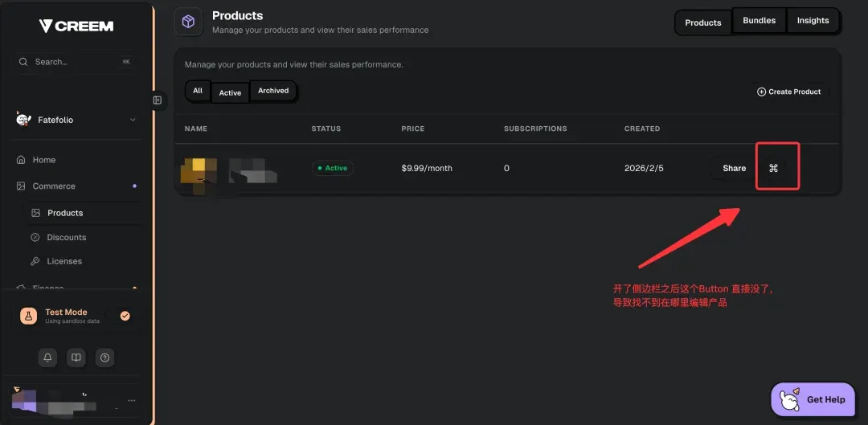Click the notification bell icon

(47, 358)
